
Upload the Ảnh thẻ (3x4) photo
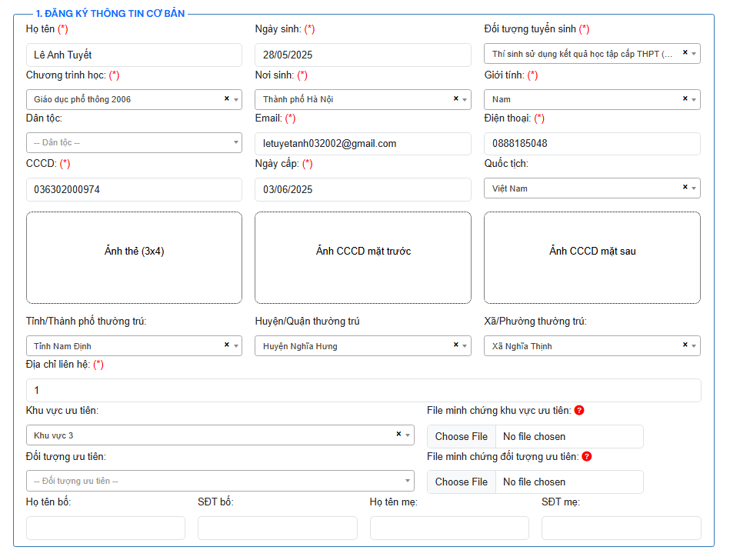point(134,258)
